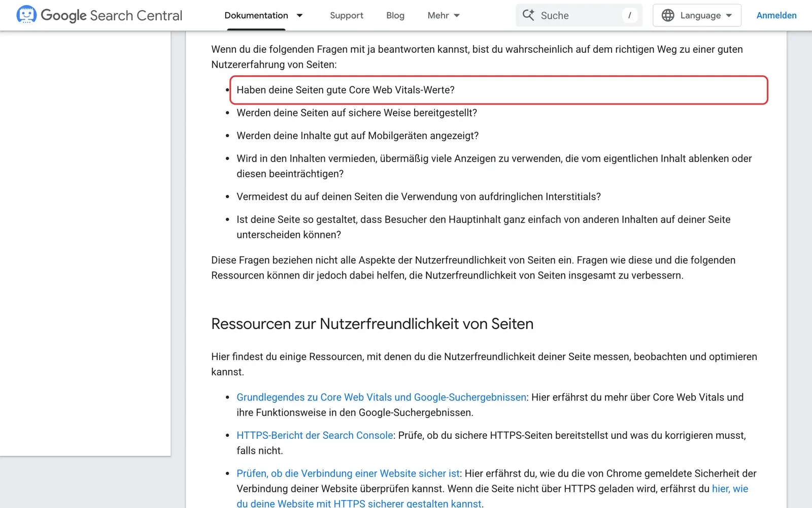Open HTTPS-Bericht der Search Console link
Image resolution: width=812 pixels, height=508 pixels.
click(315, 435)
